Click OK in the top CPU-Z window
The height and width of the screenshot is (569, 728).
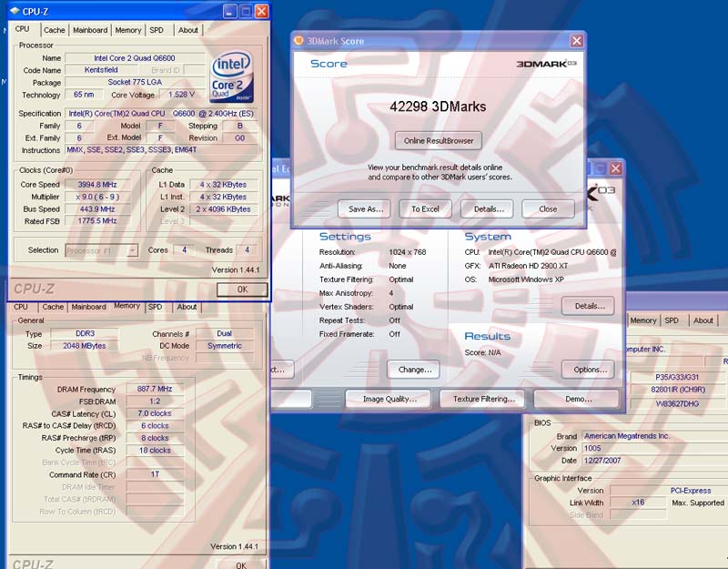click(242, 290)
